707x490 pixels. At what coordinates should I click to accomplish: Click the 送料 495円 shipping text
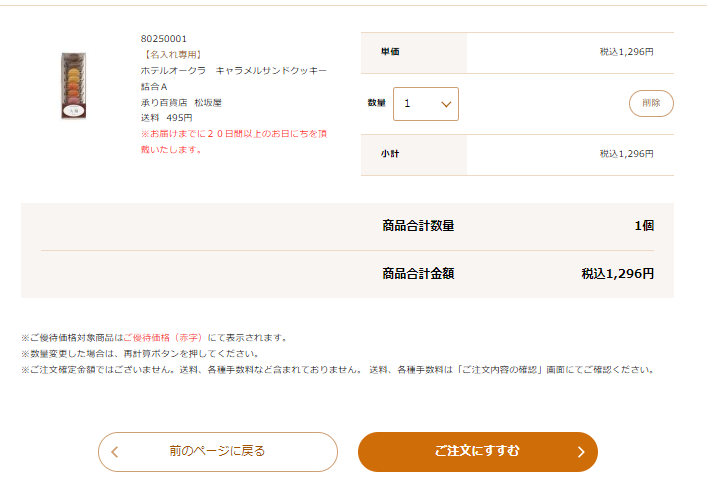166,118
